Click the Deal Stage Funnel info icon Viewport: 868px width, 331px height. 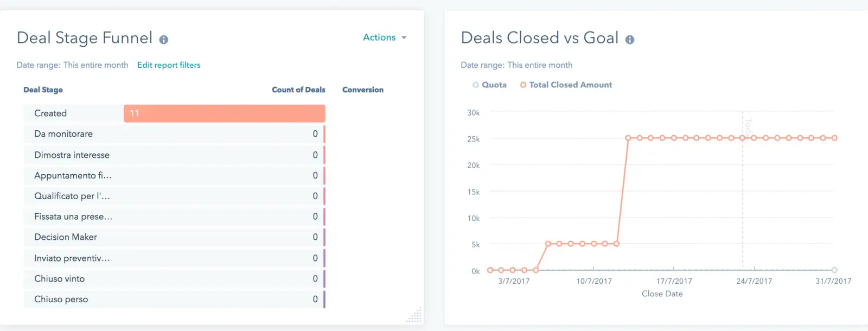[164, 39]
